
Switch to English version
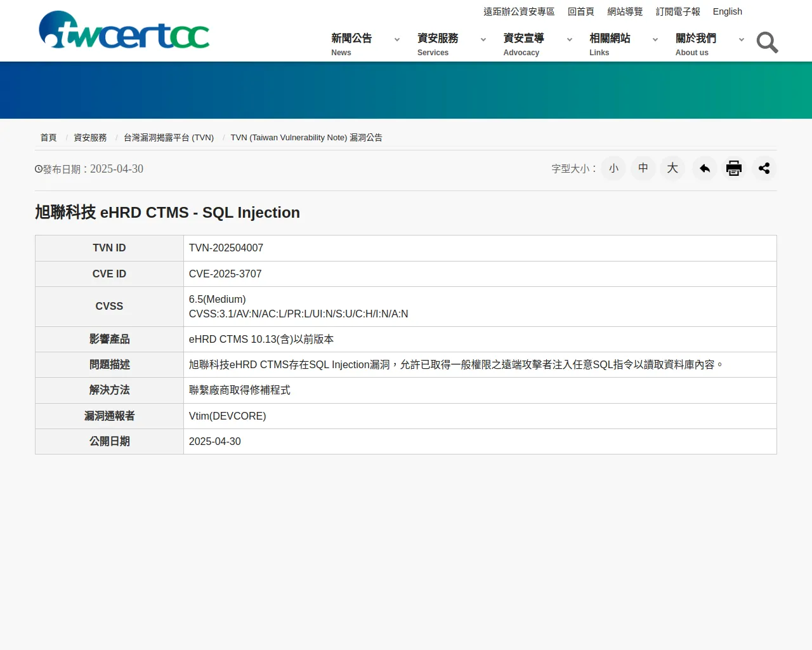[727, 11]
